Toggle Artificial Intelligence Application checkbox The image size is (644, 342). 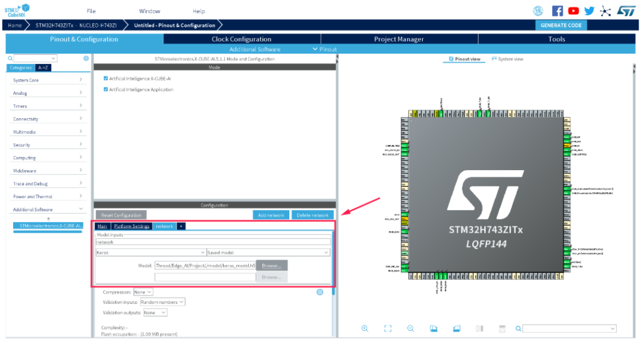pos(106,89)
